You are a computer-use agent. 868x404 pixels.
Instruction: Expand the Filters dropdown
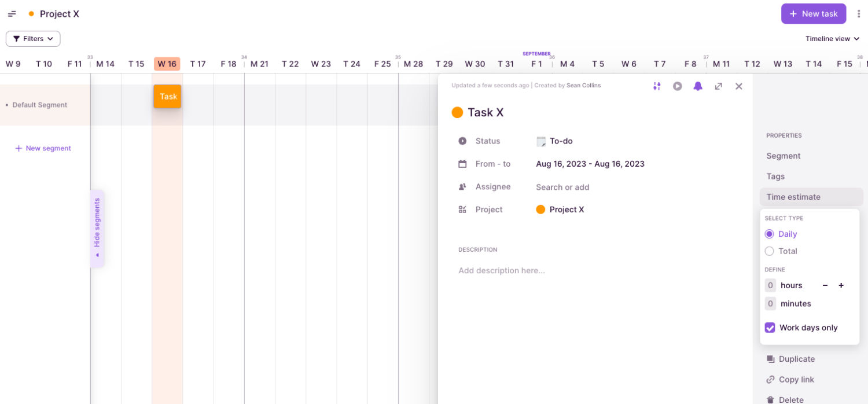tap(32, 38)
